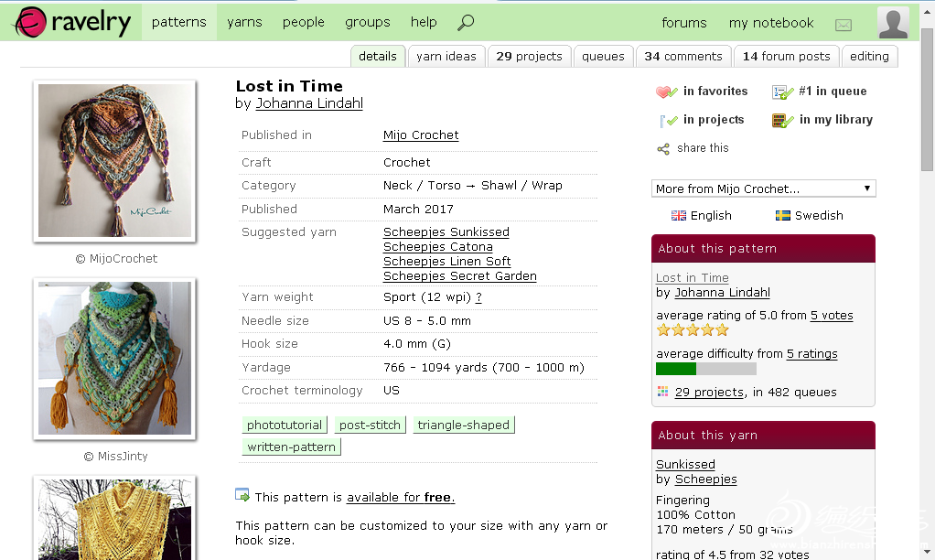Viewport: 935px width, 560px height.
Task: Open Scheepjes Sunkissed yarn link
Action: pyautogui.click(x=446, y=232)
